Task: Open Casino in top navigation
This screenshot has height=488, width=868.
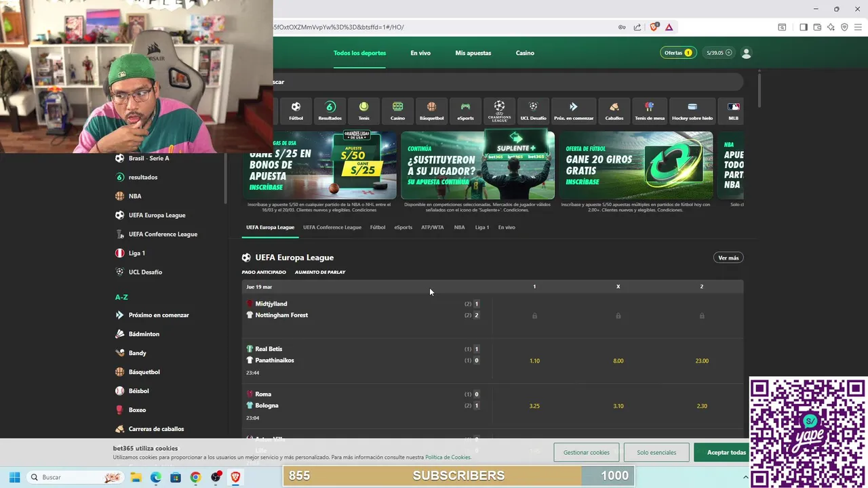Action: click(525, 53)
